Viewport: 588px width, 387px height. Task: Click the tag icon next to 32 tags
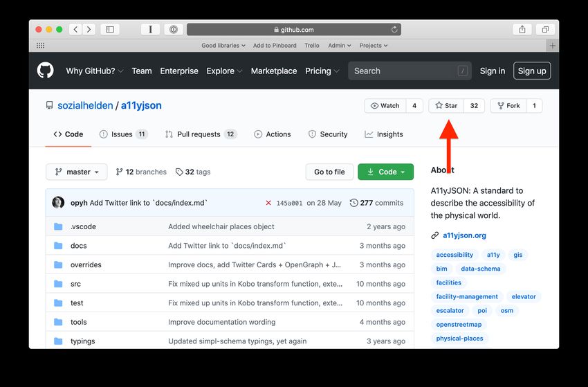click(x=179, y=172)
